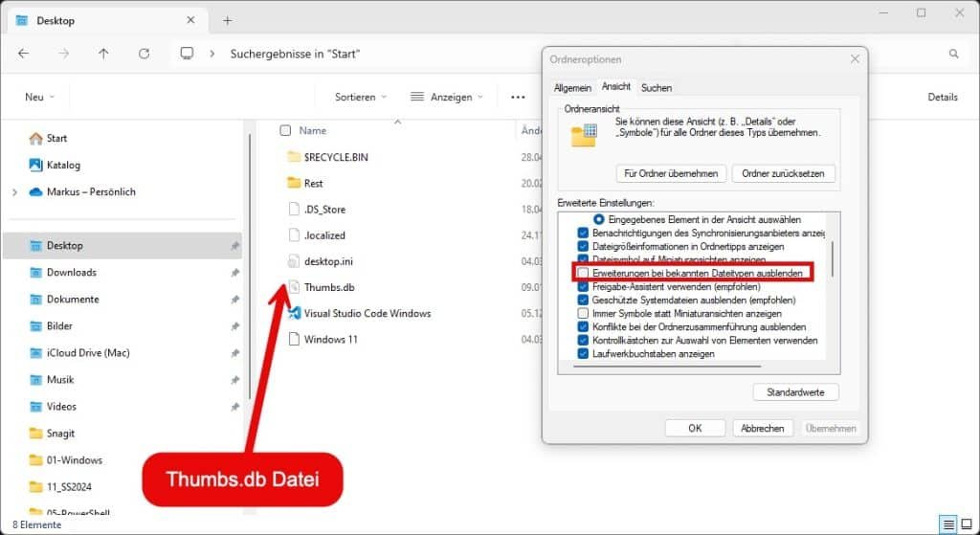980x535 pixels.
Task: Select Desktop in the sidebar
Action: pos(122,246)
